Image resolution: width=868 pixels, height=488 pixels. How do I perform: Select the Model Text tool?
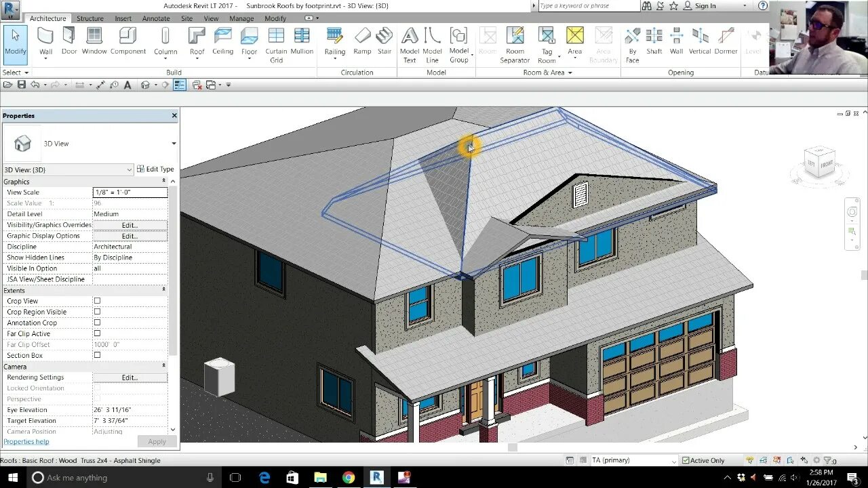[410, 45]
